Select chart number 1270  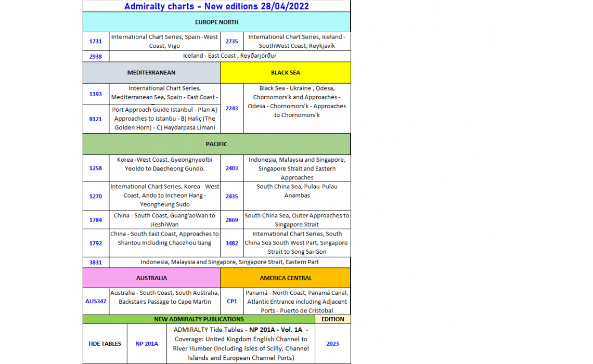tap(95, 196)
